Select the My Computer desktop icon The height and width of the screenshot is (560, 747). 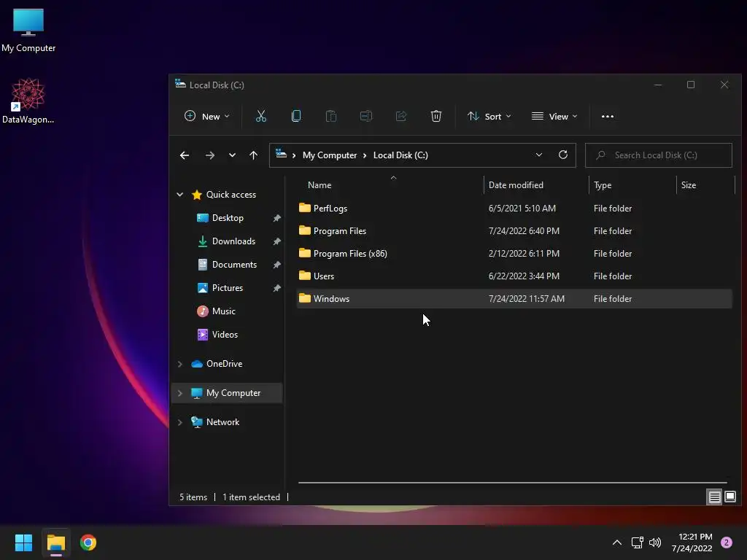pyautogui.click(x=28, y=31)
